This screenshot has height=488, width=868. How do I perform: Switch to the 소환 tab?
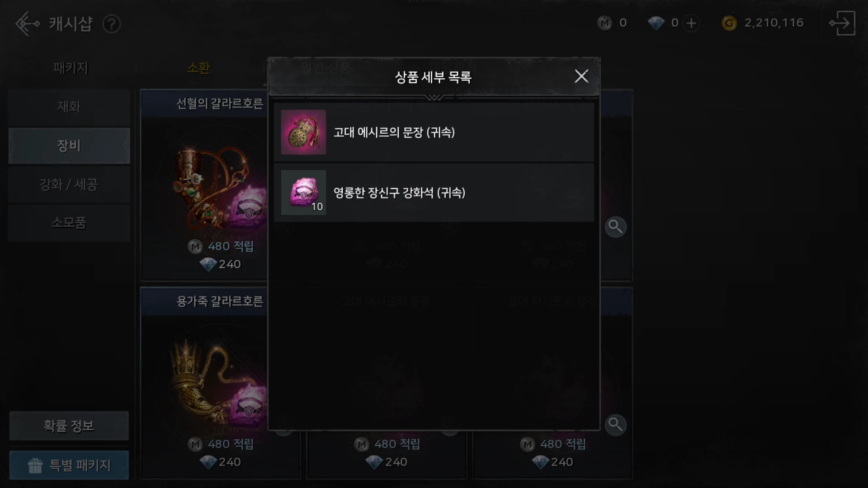(x=198, y=68)
